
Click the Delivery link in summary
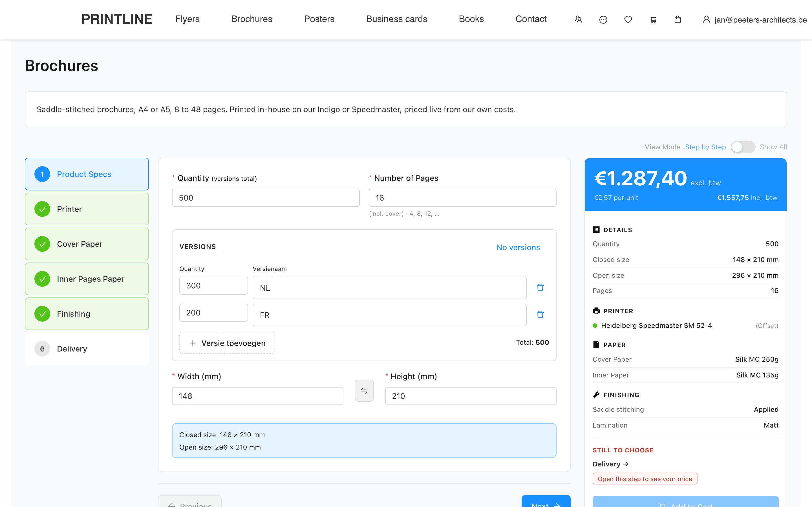pos(610,464)
